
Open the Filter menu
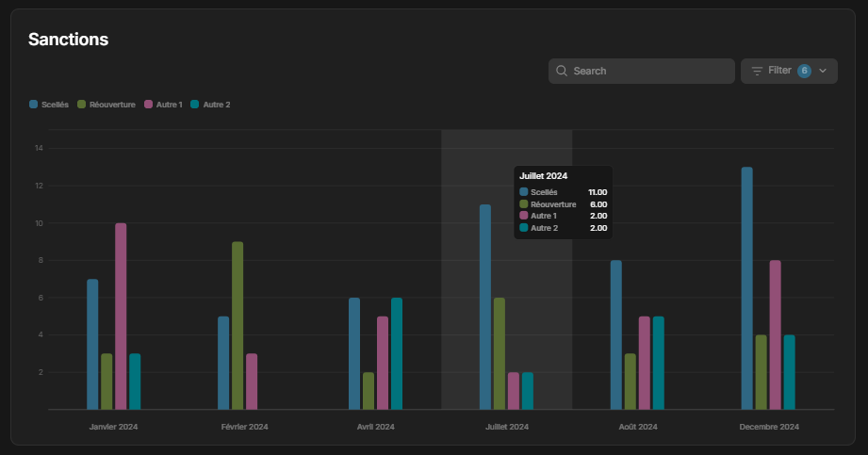click(789, 71)
